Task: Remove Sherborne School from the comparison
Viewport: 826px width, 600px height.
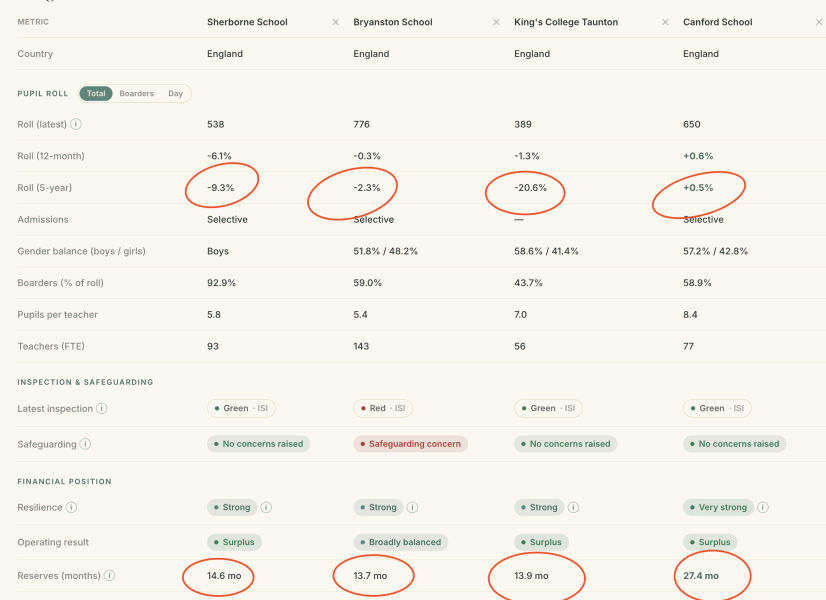Action: click(336, 22)
